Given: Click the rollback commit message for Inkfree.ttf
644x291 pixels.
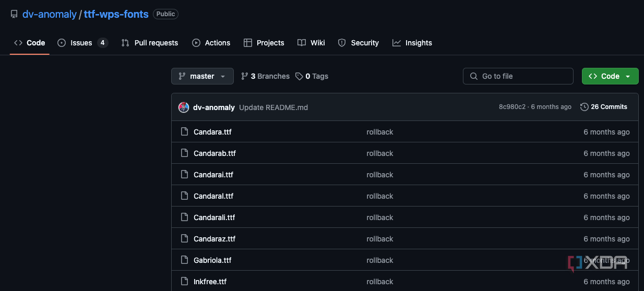Looking at the screenshot, I should 380,282.
